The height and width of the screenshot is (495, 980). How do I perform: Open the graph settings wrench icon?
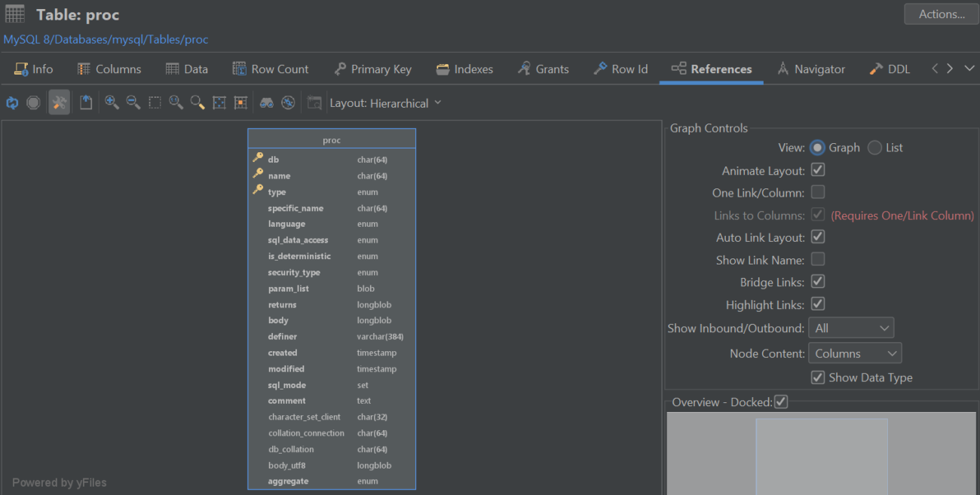59,102
